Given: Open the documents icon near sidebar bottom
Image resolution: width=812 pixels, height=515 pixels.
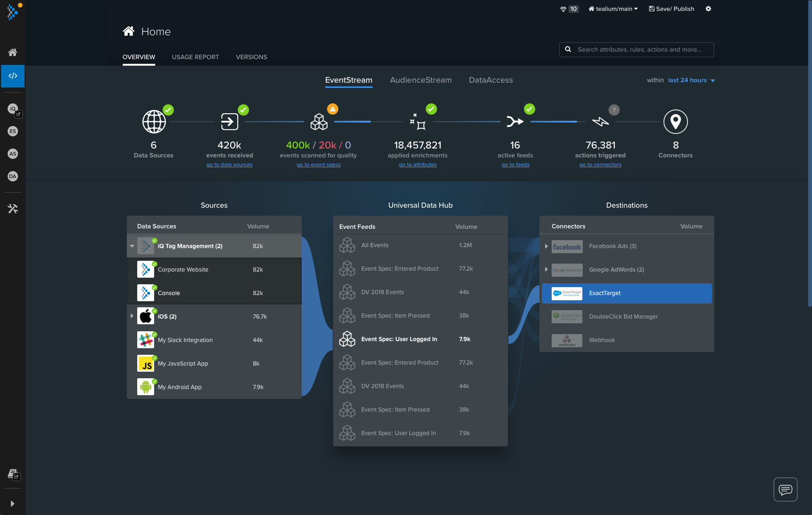Looking at the screenshot, I should 14,475.
